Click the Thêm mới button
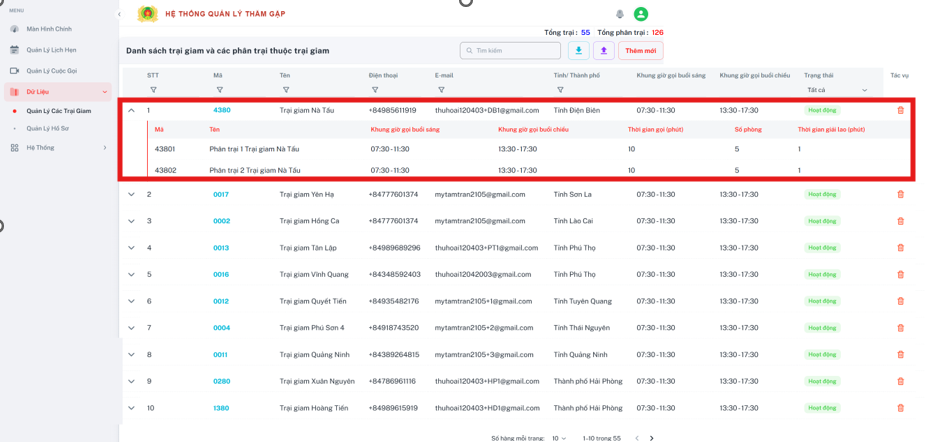 pyautogui.click(x=641, y=51)
